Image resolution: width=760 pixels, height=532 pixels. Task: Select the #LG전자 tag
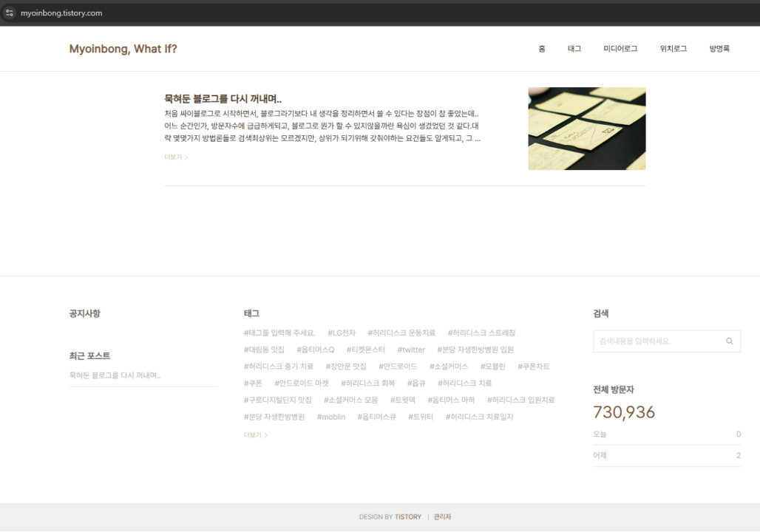(x=342, y=332)
